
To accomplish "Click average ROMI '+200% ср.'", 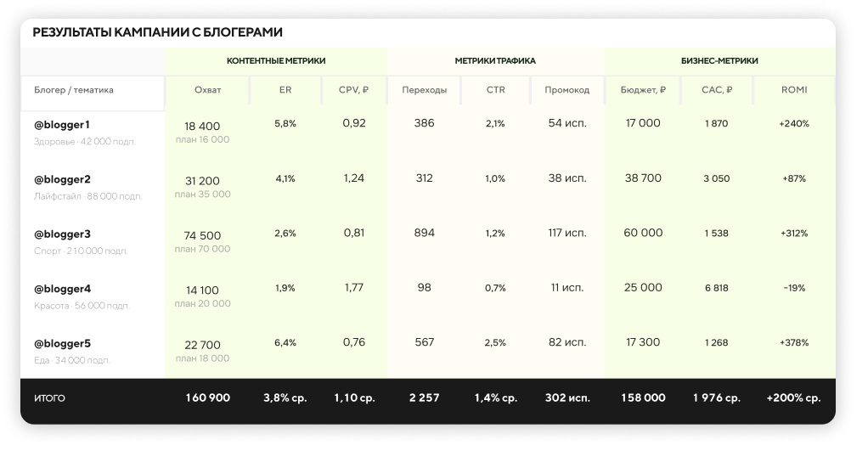I will tap(793, 398).
